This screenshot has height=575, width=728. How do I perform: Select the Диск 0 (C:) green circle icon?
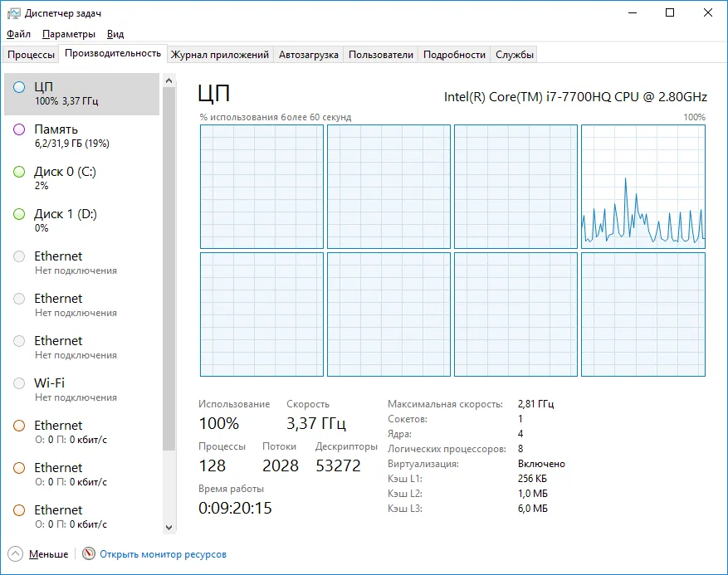[19, 172]
